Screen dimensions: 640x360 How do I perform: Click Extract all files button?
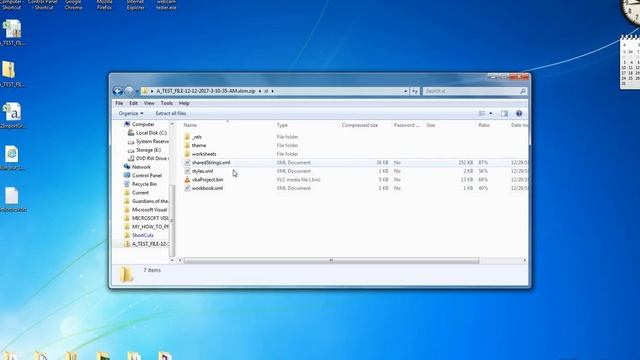point(171,113)
